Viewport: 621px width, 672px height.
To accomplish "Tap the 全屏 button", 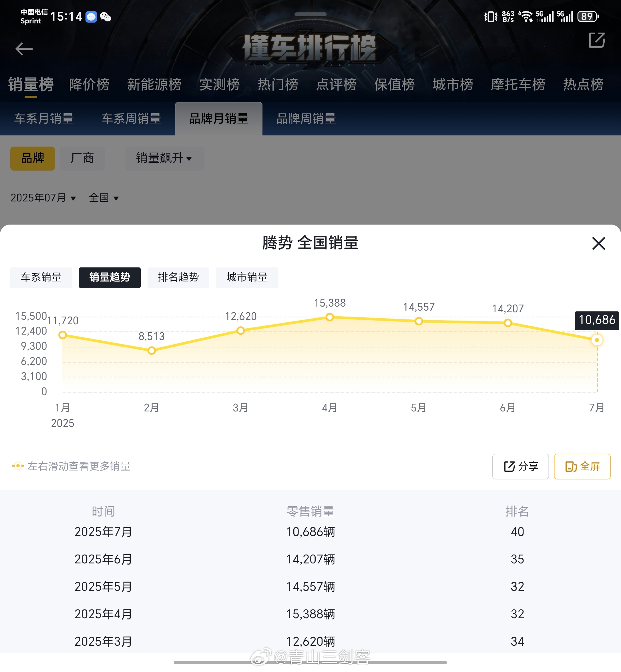I will (x=582, y=467).
